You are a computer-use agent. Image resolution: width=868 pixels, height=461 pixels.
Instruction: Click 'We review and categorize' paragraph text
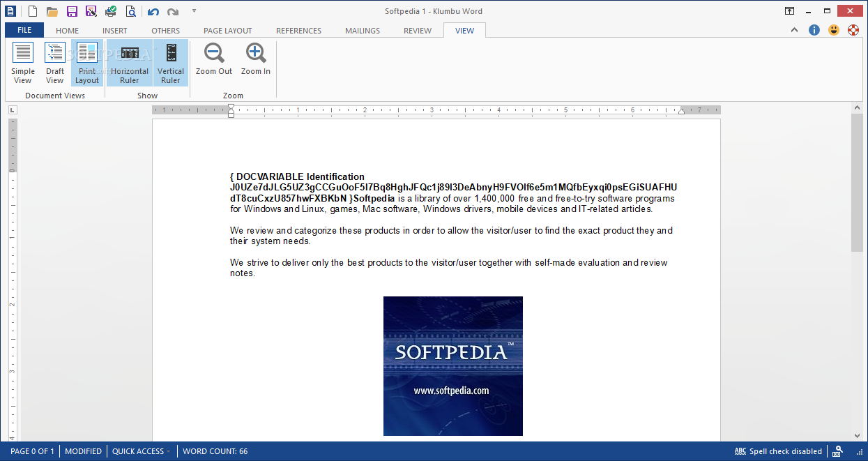[451, 236]
